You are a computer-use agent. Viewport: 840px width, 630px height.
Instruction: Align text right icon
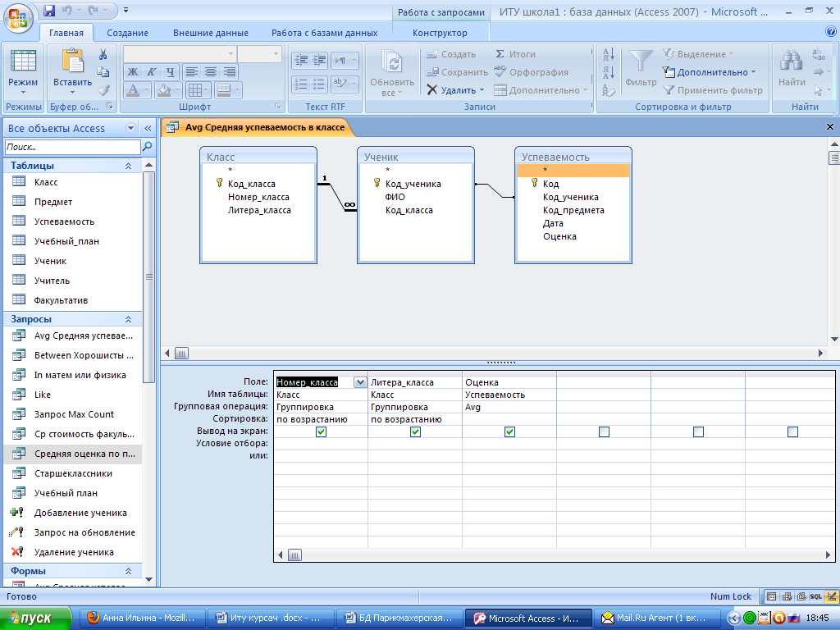pos(230,72)
